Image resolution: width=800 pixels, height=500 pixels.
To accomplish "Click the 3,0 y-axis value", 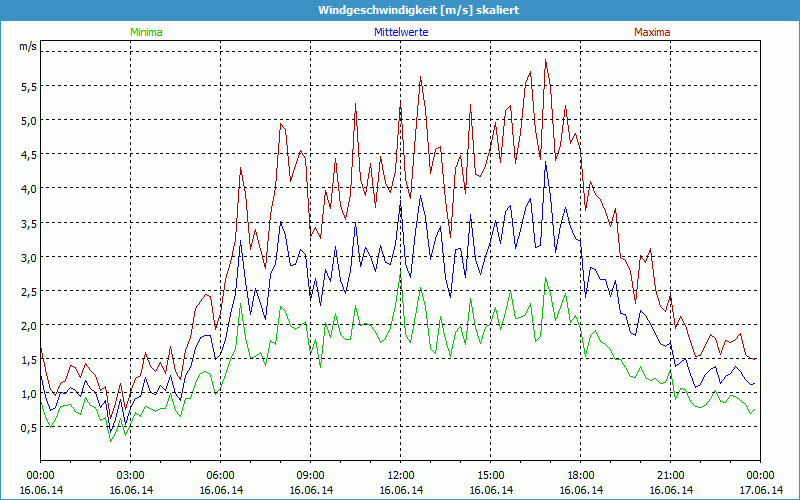I will 29,258.
